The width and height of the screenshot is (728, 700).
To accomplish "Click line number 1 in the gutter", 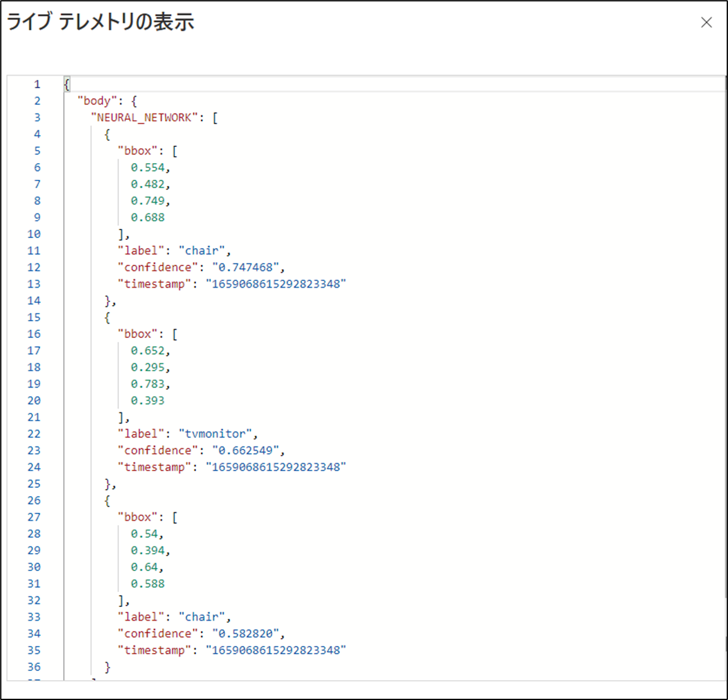I will tap(37, 84).
